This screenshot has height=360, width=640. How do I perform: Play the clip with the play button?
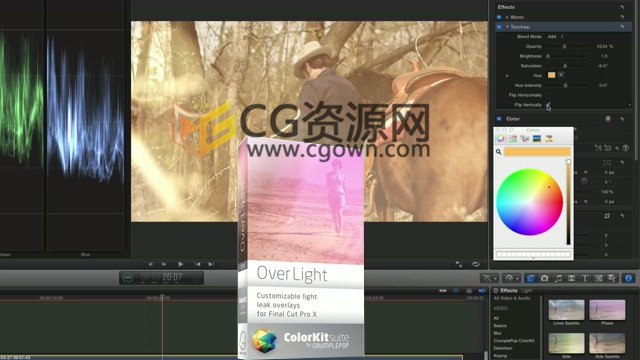point(180,264)
